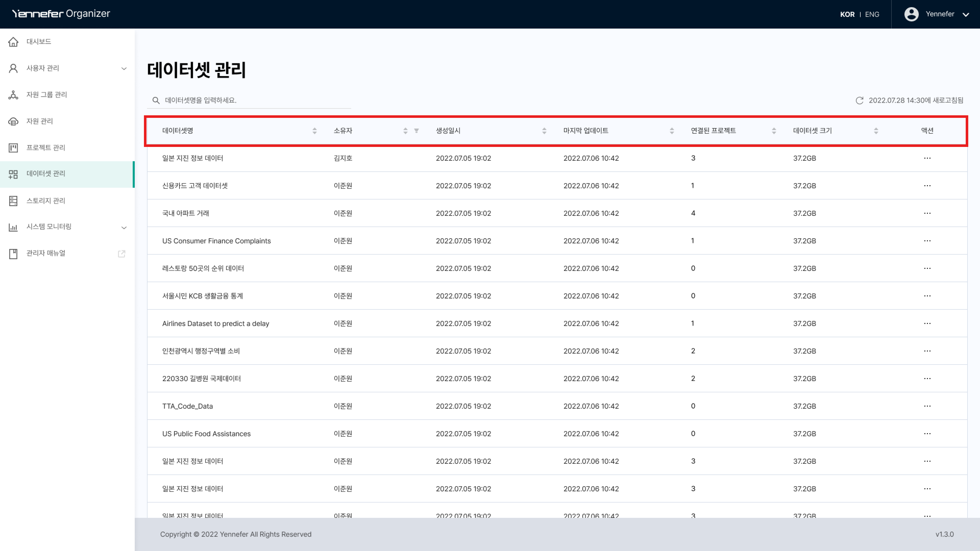Open actions menu for TTA_Code_Data row
Viewport: 980px width, 551px height.
pyautogui.click(x=927, y=406)
